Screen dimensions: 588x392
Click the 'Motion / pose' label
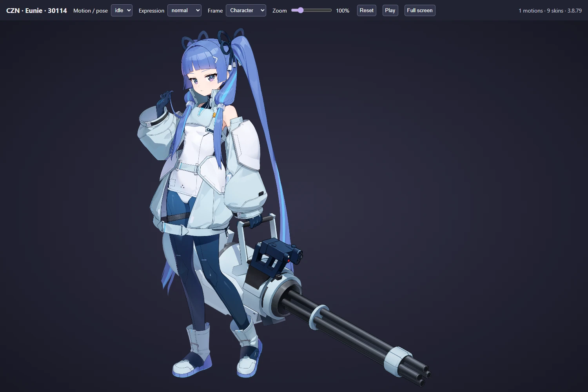point(91,11)
